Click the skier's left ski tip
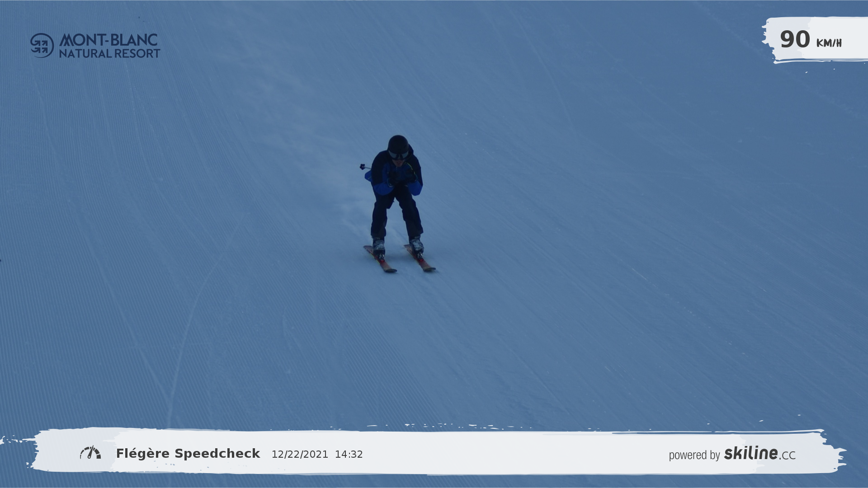 (390, 269)
